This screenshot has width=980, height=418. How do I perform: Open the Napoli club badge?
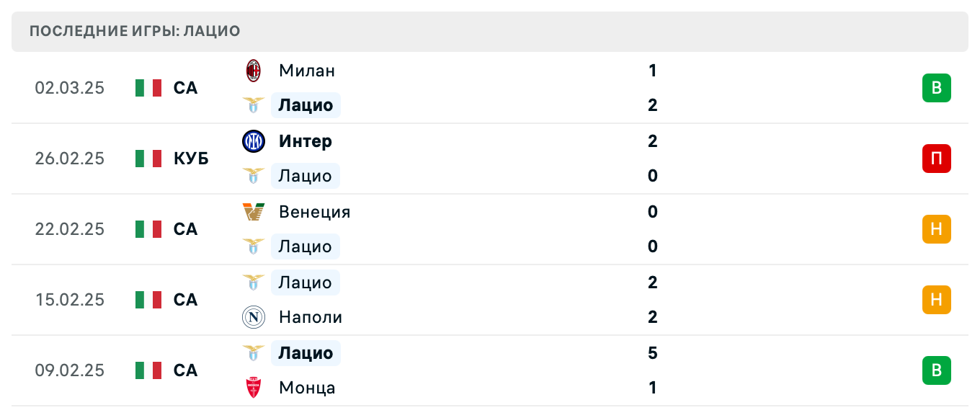254,317
